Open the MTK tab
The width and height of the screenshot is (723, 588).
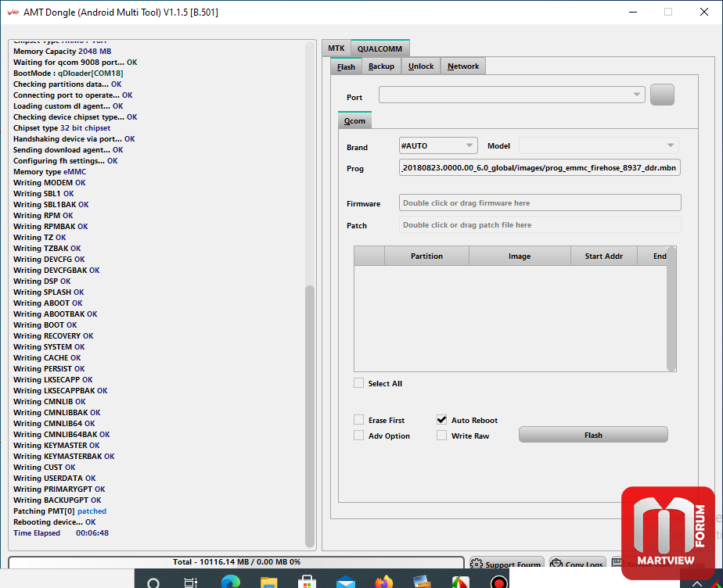click(336, 48)
